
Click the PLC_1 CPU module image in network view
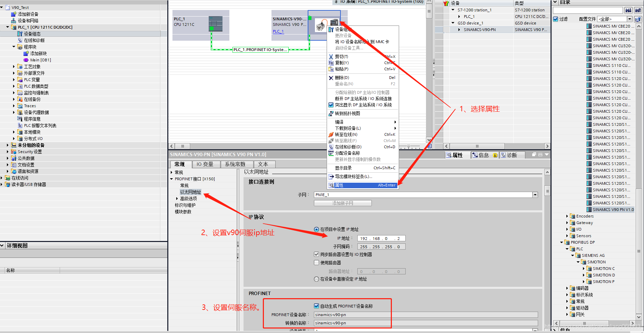tap(215, 24)
